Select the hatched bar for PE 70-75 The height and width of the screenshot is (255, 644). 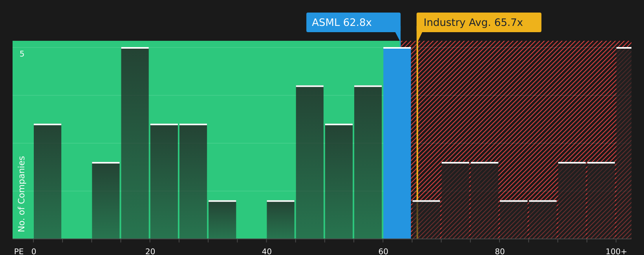[456, 200]
